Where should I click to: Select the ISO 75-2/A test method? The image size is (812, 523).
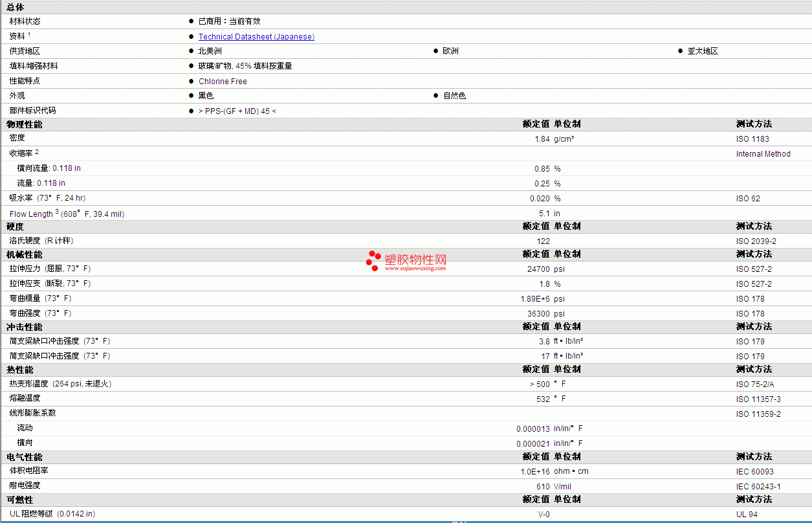(x=755, y=384)
